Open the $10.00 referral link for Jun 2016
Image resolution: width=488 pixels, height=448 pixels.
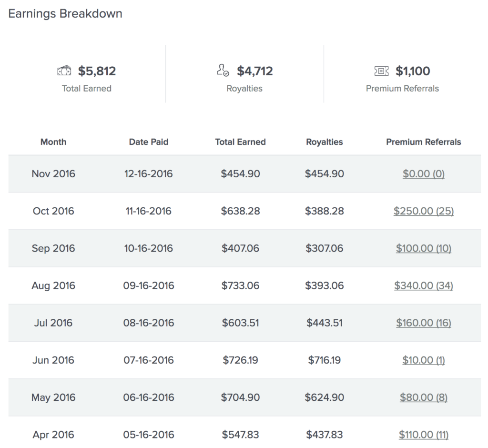(x=423, y=360)
